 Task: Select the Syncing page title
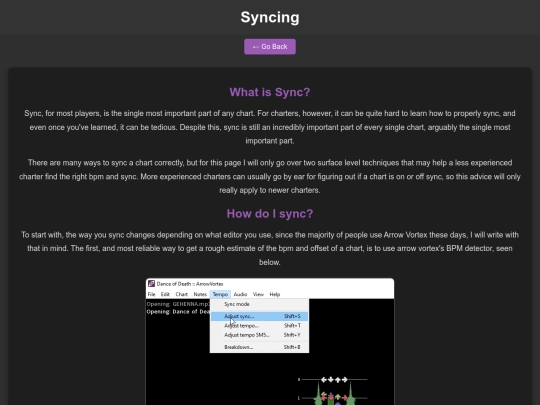tap(270, 17)
